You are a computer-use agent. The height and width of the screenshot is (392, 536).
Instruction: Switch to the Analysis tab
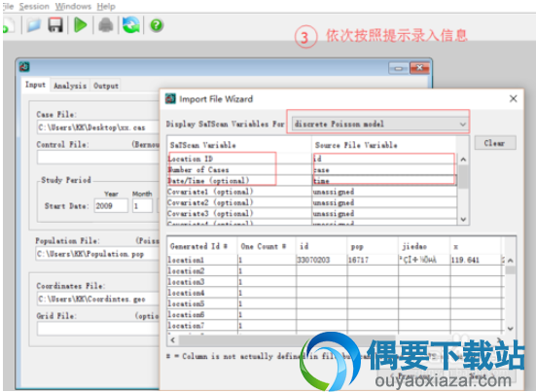pos(70,86)
